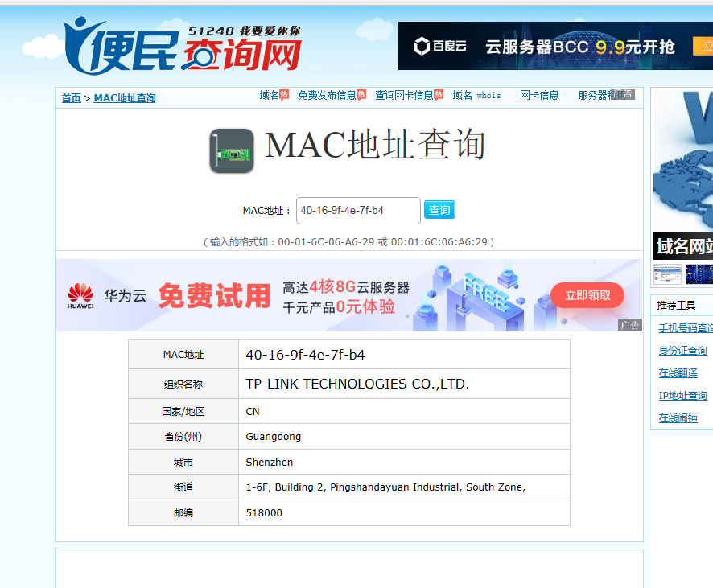Open the 在线翻译 tool link
Screen dimensions: 713x588
pyautogui.click(x=678, y=373)
